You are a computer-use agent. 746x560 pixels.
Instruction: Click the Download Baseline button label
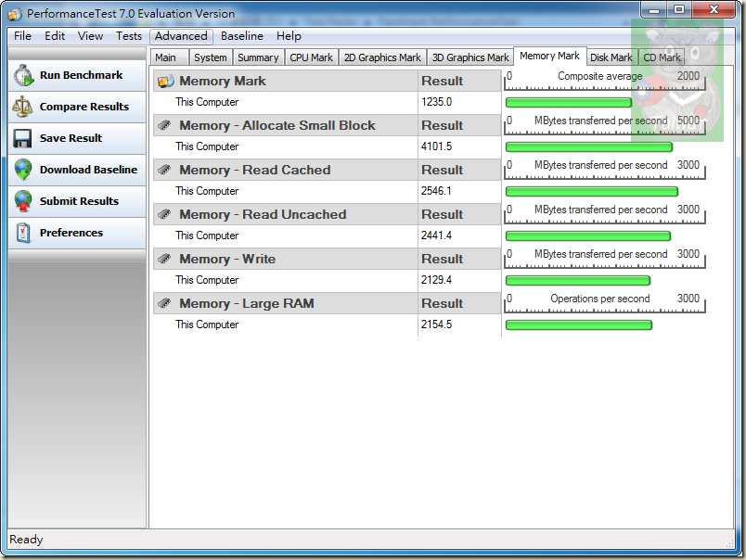click(x=88, y=170)
